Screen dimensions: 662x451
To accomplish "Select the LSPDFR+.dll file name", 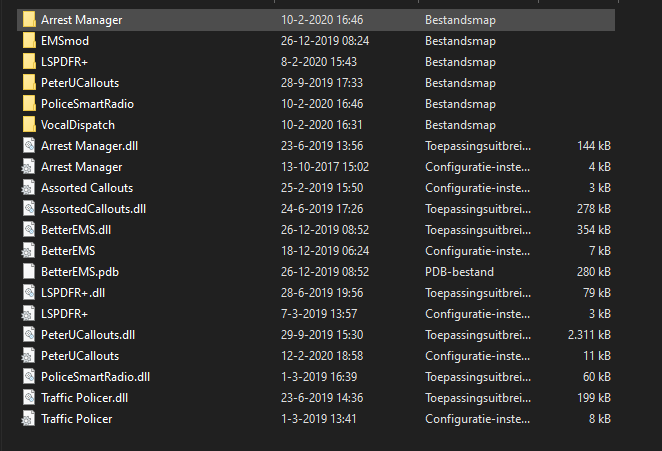I will (x=72, y=292).
